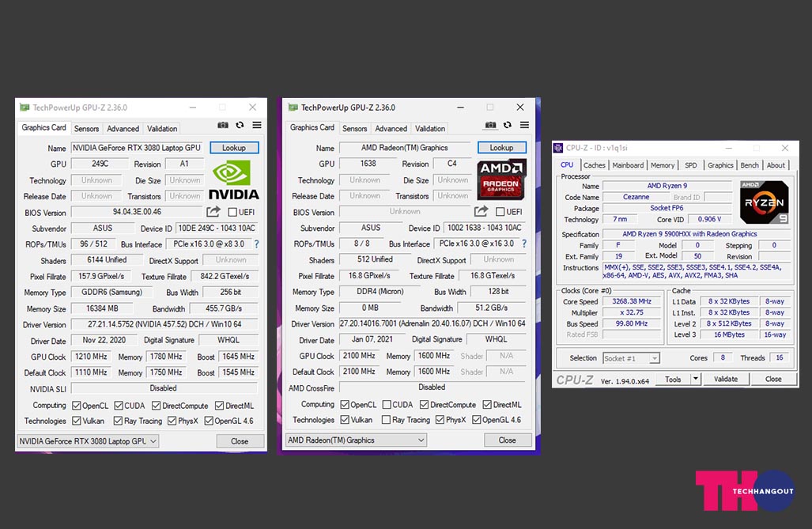
Task: Open the Tools dropdown arrow in CPU-Z
Action: [x=696, y=379]
